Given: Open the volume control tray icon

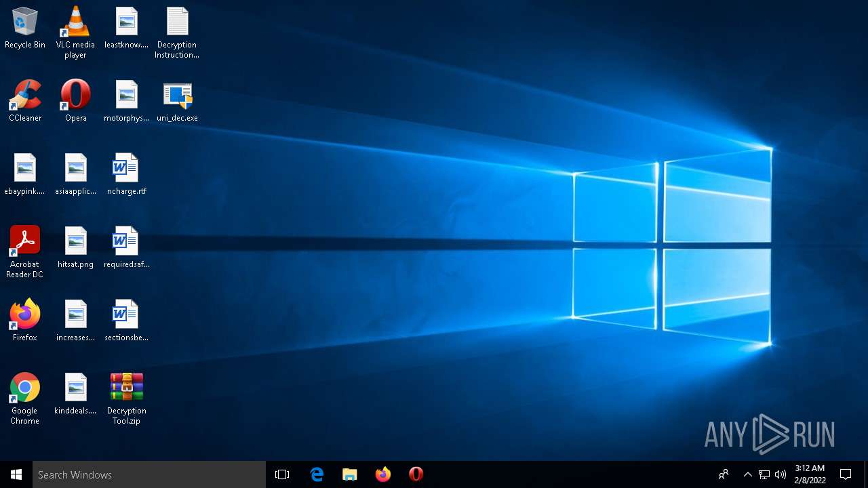Looking at the screenshot, I should (781, 474).
